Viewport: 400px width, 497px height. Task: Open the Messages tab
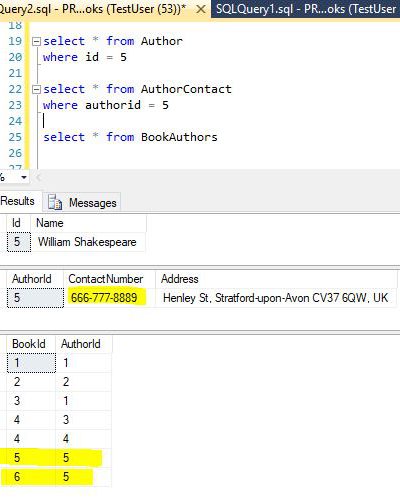coord(82,202)
